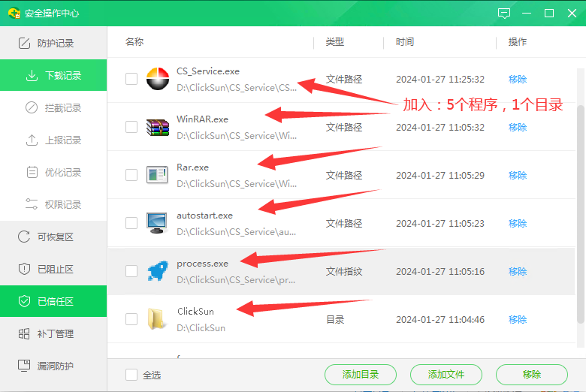The image size is (586, 392).
Task: Click the 上报记录 upload arrow icon
Action: click(32, 140)
